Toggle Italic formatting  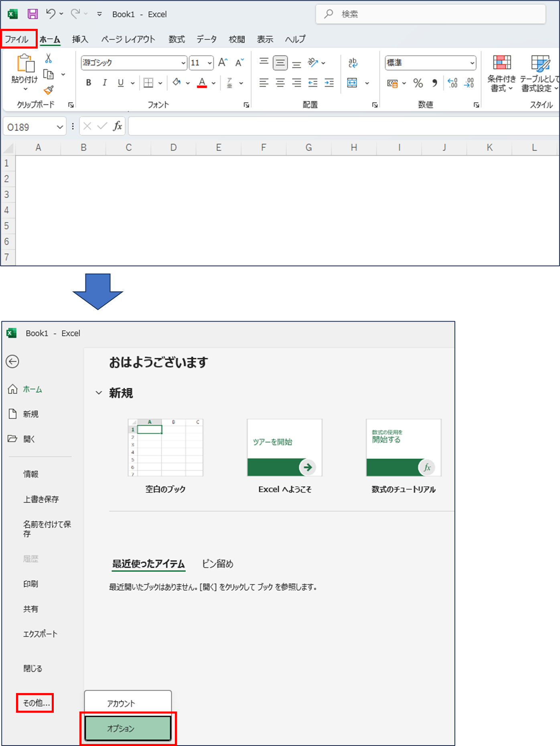point(105,83)
